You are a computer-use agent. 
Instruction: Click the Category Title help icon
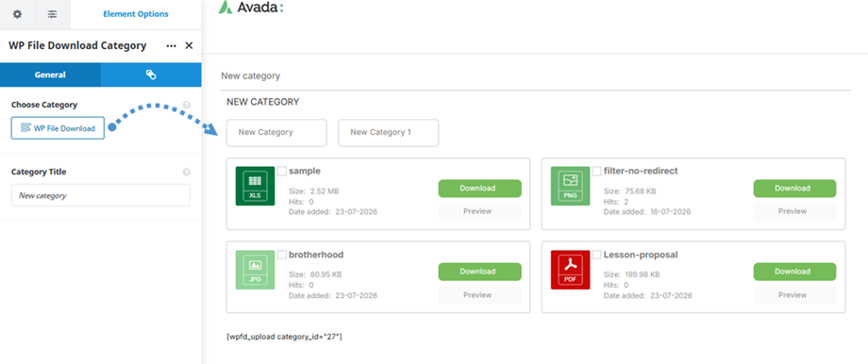[x=187, y=172]
